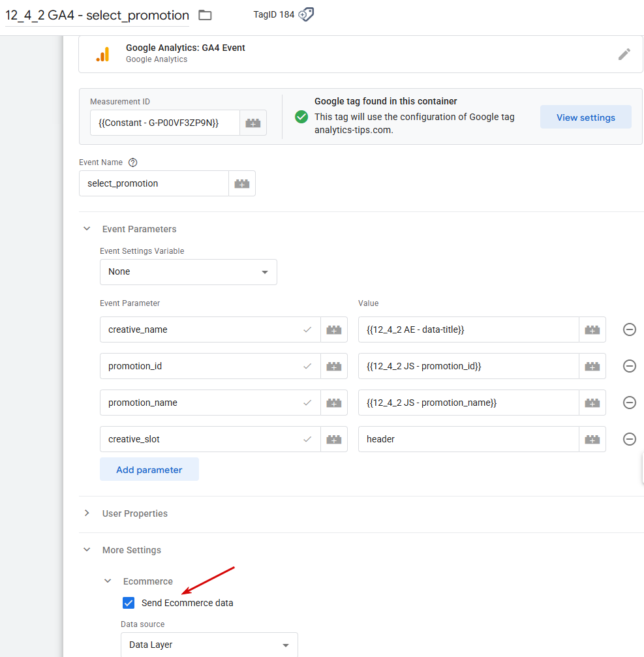Open variable picker for Event Name field
This screenshot has height=657, width=644.
pos(242,183)
